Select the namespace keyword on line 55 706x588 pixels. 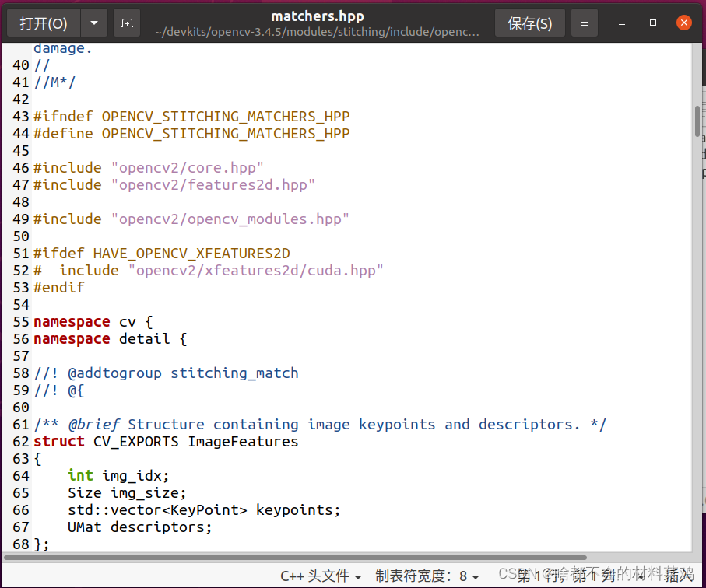click(72, 321)
